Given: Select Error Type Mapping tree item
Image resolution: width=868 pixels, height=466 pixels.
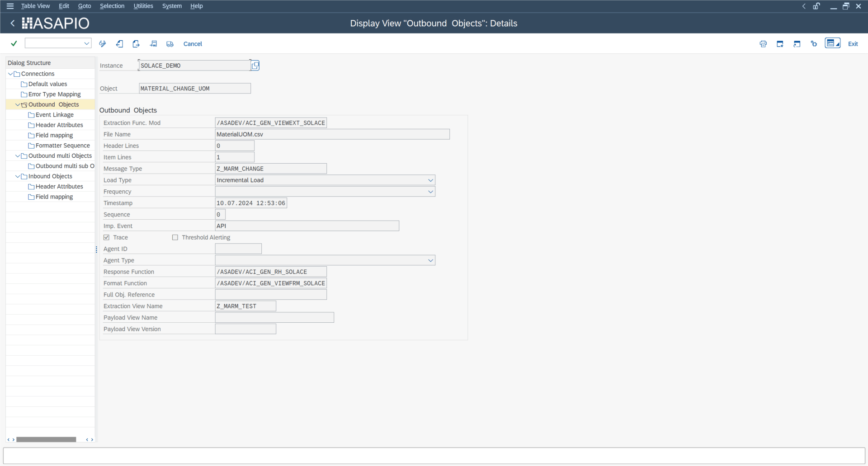Looking at the screenshot, I should coord(55,94).
